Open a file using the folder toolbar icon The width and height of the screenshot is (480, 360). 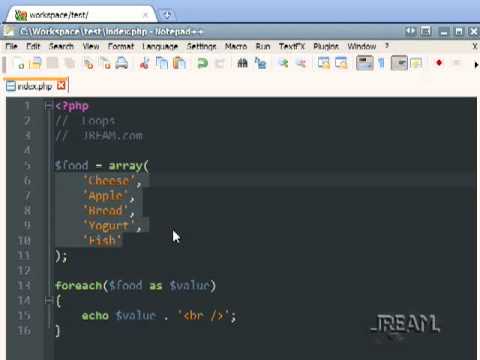tap(35, 63)
